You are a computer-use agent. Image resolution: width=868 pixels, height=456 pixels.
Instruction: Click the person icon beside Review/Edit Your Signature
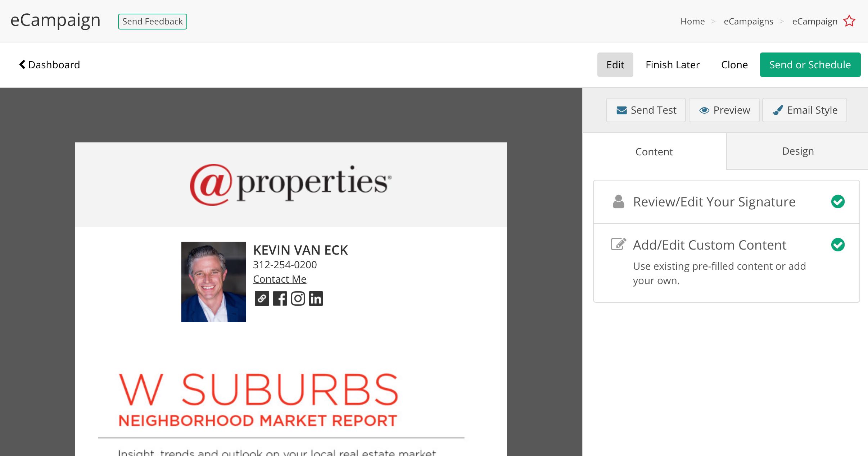coord(618,202)
